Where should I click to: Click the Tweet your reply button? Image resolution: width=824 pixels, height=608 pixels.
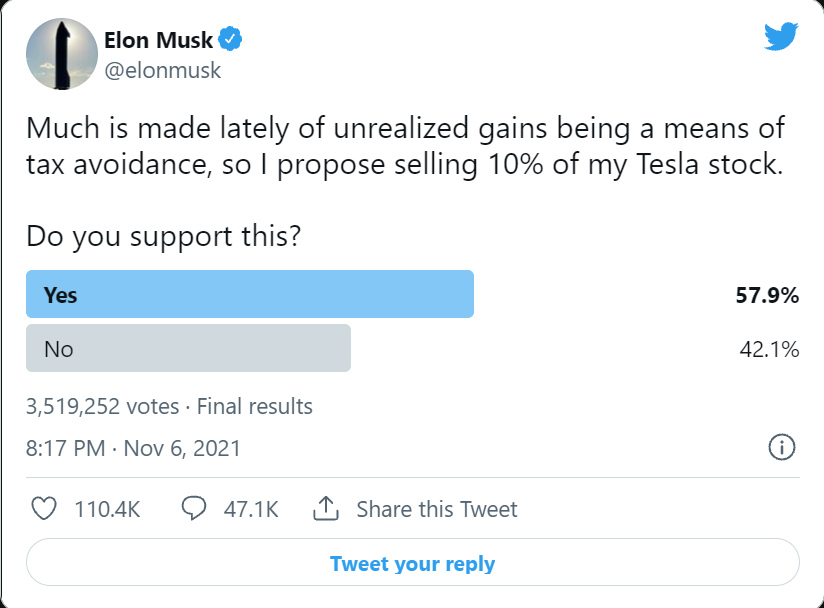point(412,563)
